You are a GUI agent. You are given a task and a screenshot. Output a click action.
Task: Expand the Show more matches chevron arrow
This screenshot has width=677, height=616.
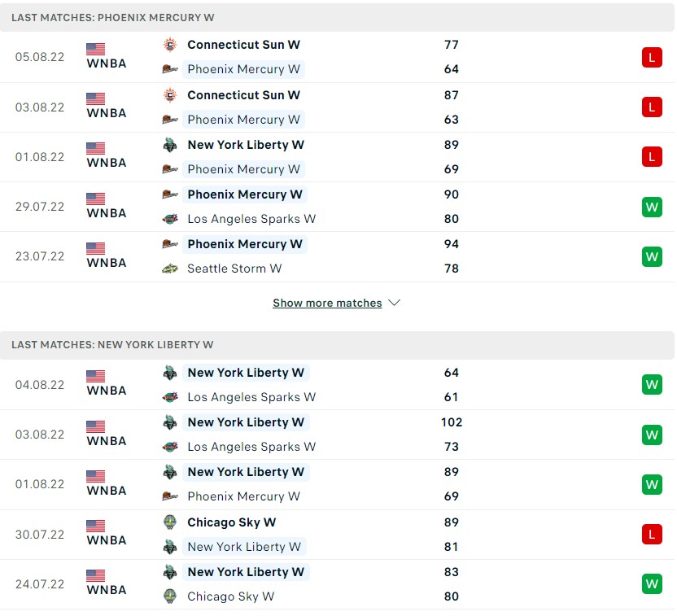point(395,303)
